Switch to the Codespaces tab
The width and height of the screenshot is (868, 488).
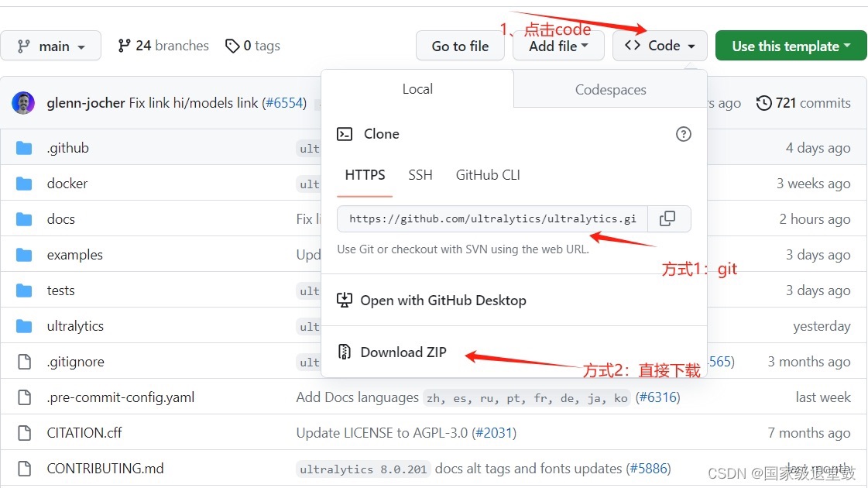pos(611,90)
